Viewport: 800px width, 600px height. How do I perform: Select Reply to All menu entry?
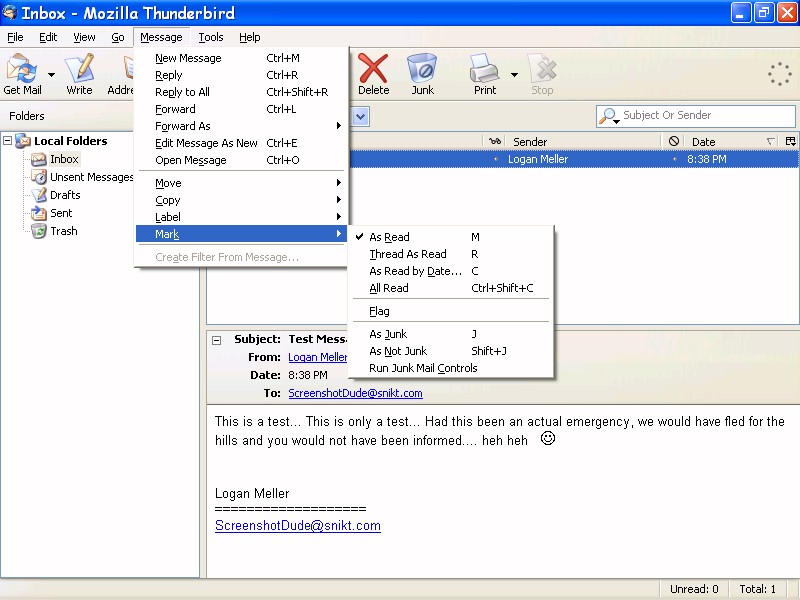(242, 92)
